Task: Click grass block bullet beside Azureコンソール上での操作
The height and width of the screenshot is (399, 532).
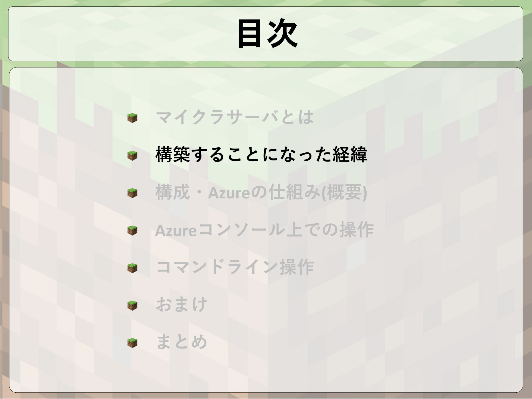Action: coord(132,231)
